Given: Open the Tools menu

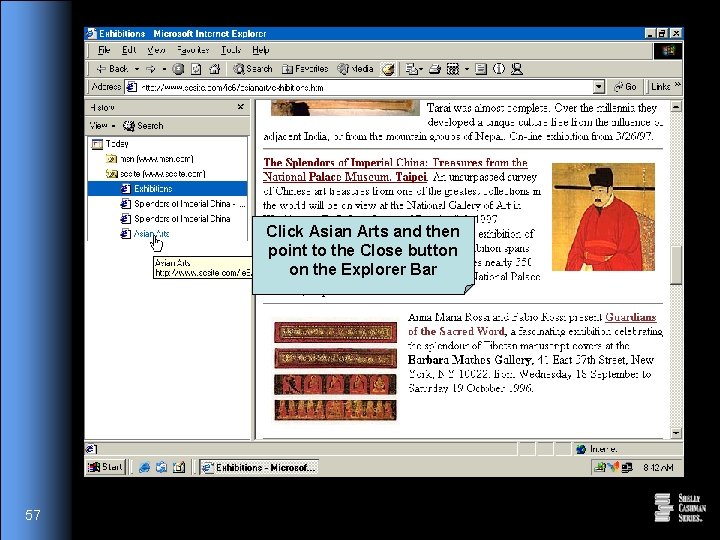Looking at the screenshot, I should coord(231,49).
